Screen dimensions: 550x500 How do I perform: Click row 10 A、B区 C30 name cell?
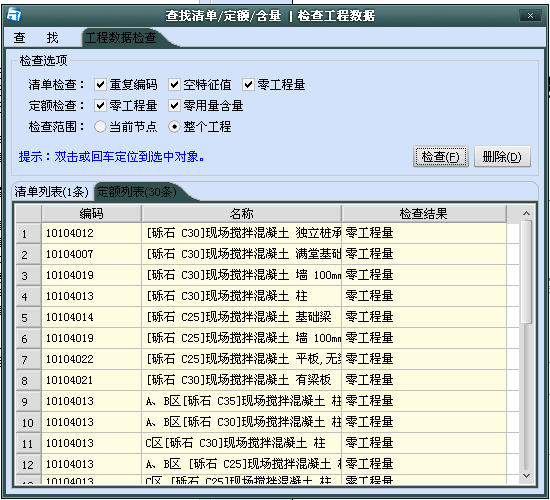[242, 422]
